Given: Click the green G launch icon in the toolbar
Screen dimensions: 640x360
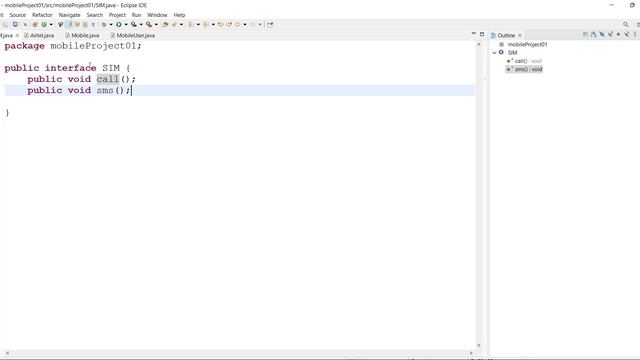Looking at the screenshot, I should (x=44, y=24).
